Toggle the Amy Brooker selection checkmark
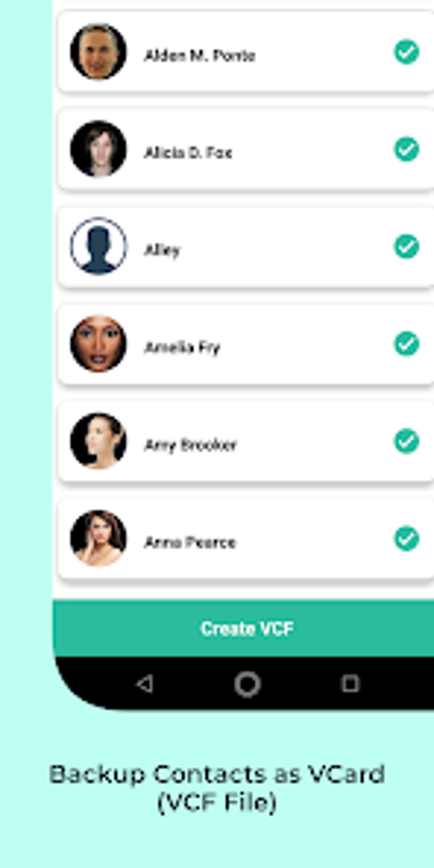Screen dimensions: 434x868 point(407,441)
